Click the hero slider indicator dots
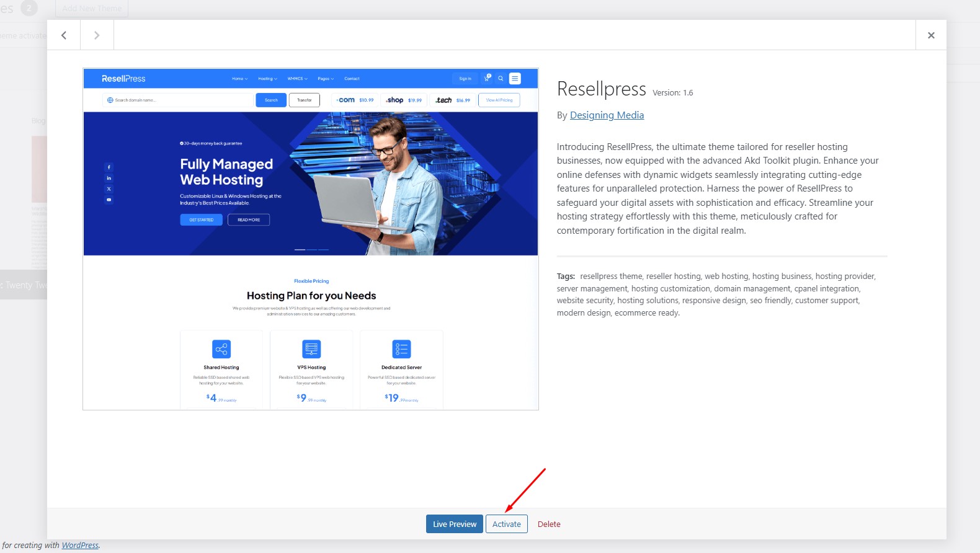 (x=311, y=249)
